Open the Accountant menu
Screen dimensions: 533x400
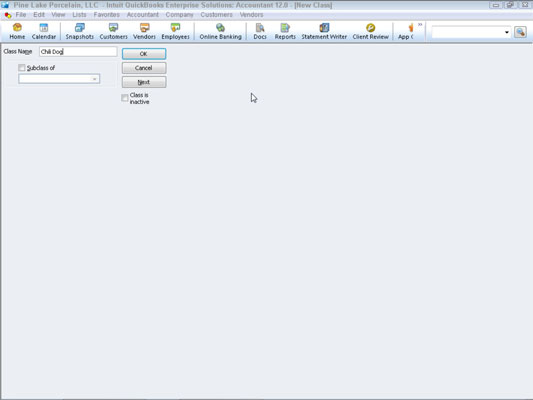tap(142, 15)
